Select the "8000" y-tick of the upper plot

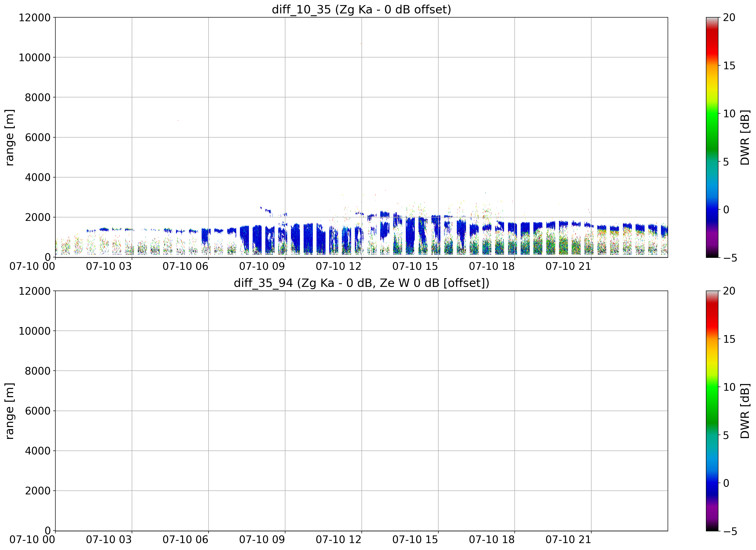tap(38, 97)
